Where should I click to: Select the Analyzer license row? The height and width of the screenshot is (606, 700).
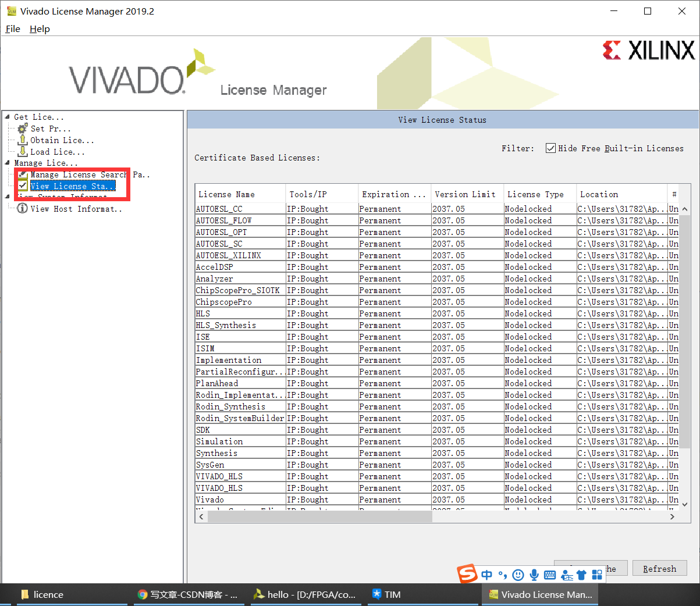(x=437, y=279)
